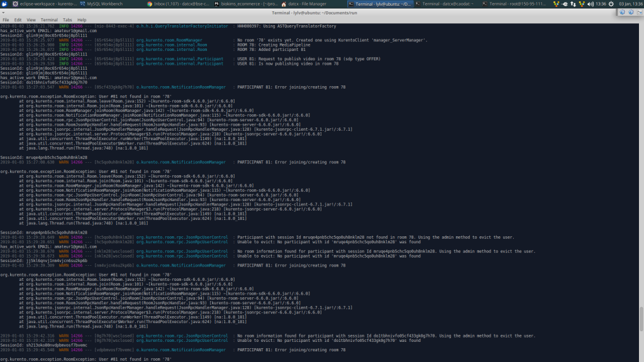Click the panel clock showing 13:36
Screen dimensions: 644x362
[x=601, y=4]
